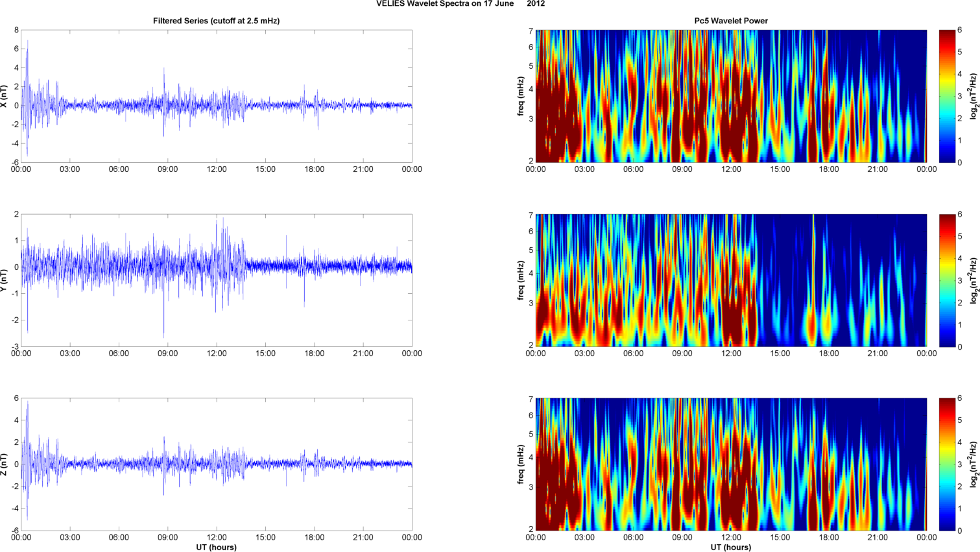Click 12:00 tick under X time series
Screen dimensions: 980x552
point(217,169)
